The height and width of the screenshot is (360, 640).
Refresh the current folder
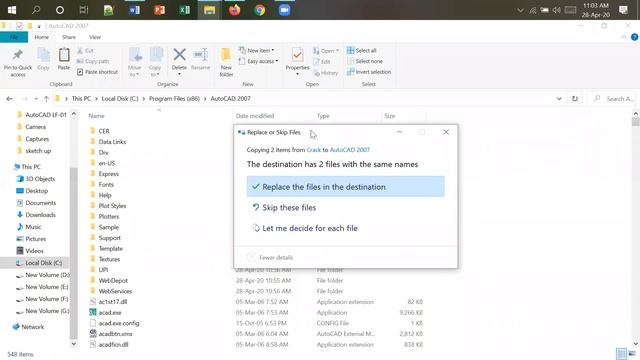click(x=575, y=99)
